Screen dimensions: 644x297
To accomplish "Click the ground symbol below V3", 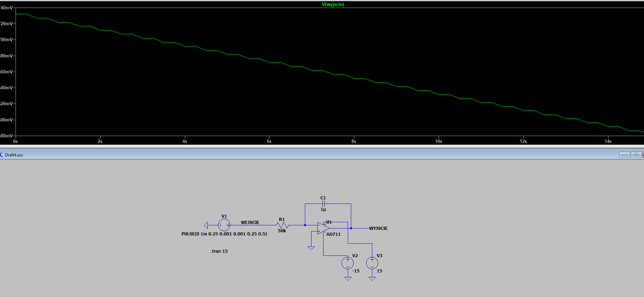I will pos(372,278).
